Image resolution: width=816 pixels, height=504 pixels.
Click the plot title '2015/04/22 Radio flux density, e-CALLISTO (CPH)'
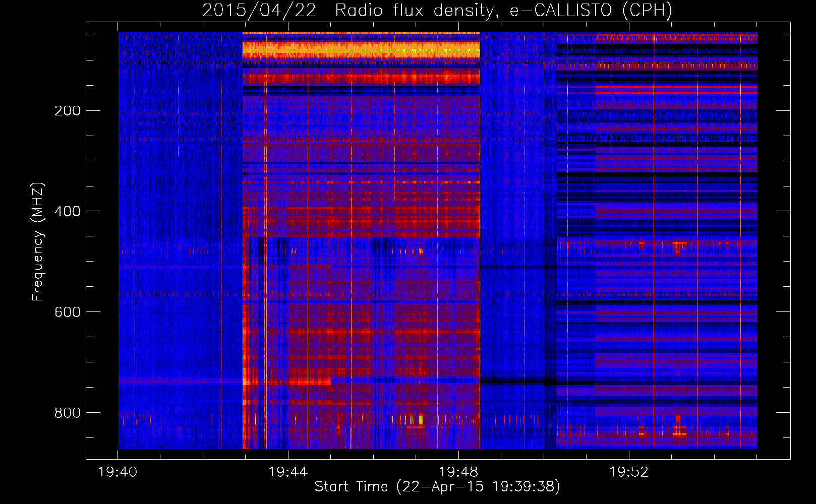coord(437,11)
